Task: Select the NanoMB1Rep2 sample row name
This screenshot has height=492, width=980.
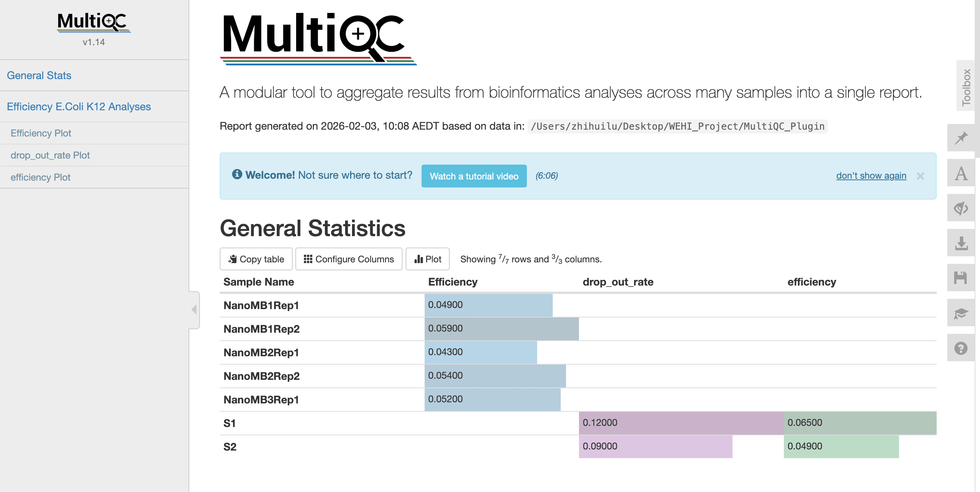Action: point(262,329)
